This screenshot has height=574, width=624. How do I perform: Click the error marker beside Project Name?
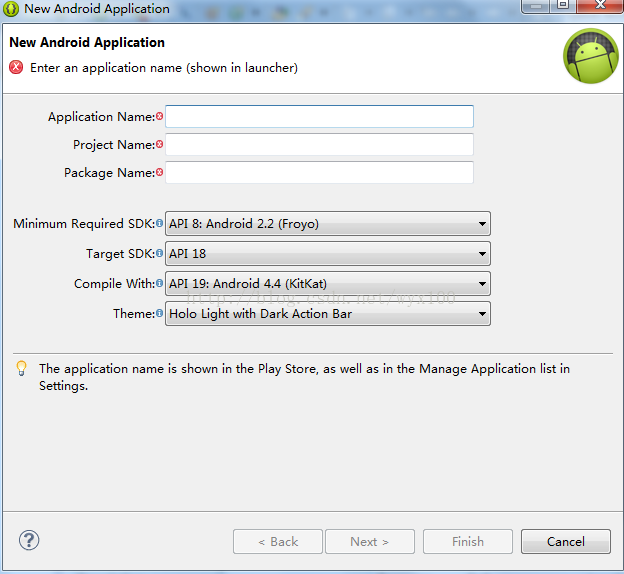coord(160,144)
